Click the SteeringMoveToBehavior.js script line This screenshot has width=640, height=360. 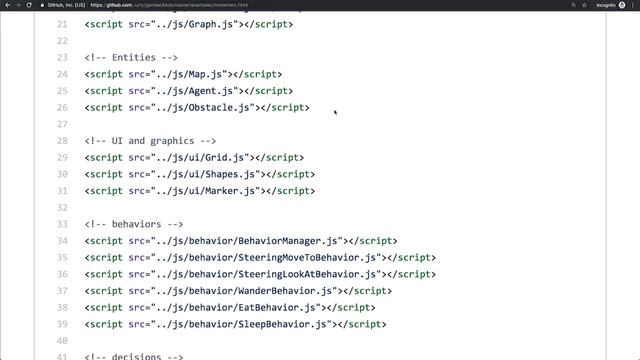[260, 258]
